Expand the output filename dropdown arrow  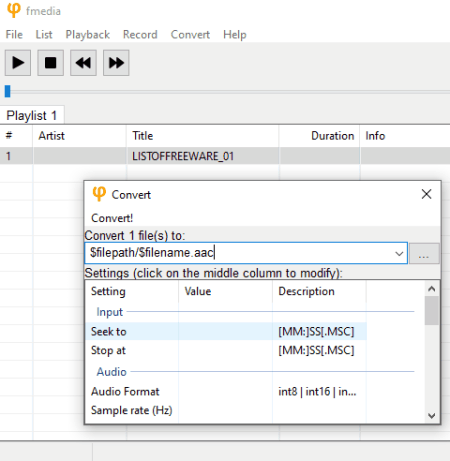coord(399,254)
